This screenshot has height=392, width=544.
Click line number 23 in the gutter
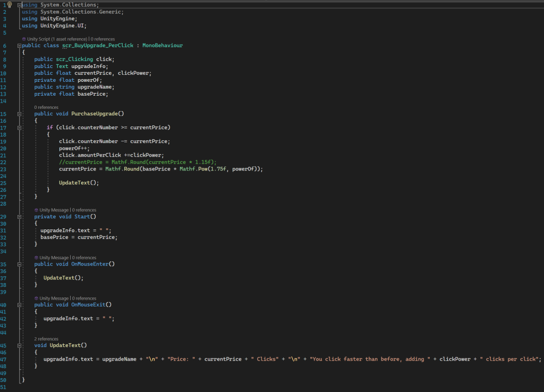(4, 168)
